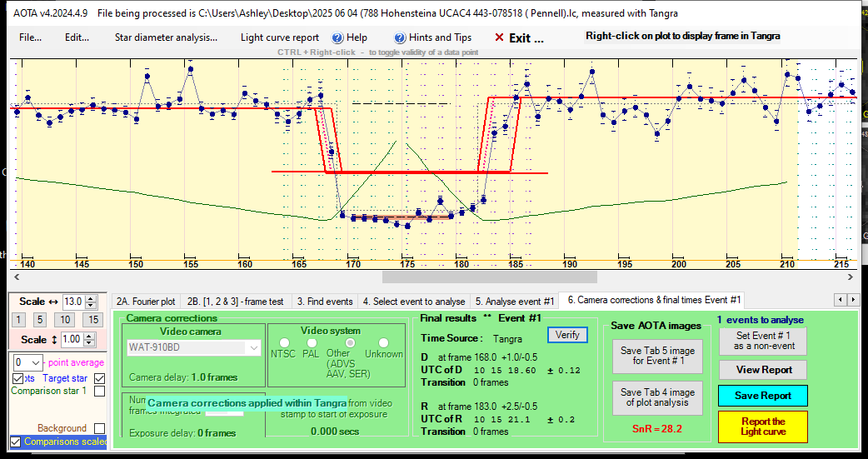The height and width of the screenshot is (459, 868).
Task: Expand the Video camera WAT-910BD dropdown
Action: pos(254,347)
